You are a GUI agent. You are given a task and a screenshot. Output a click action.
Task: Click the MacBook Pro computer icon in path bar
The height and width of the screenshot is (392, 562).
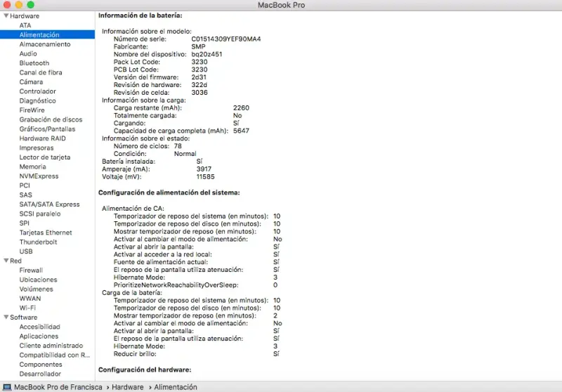pos(7,387)
